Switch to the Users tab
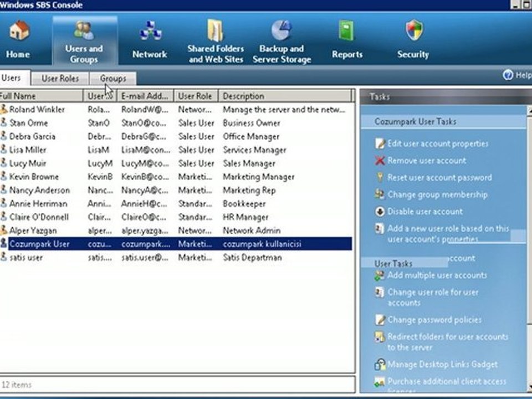 point(14,78)
